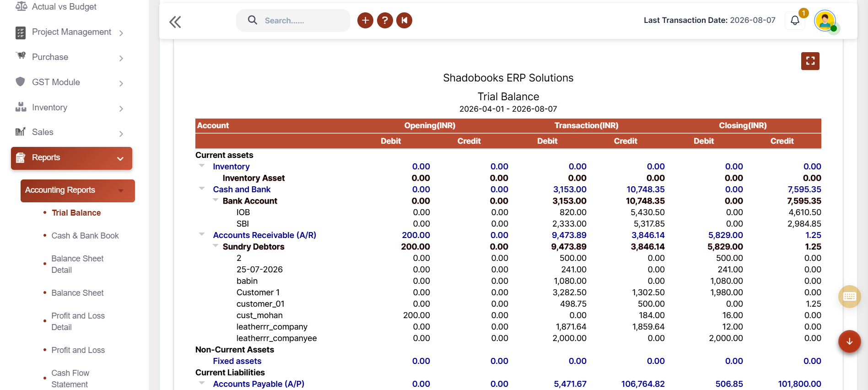The image size is (868, 390).
Task: Click the SBI bank account row
Action: pos(508,224)
